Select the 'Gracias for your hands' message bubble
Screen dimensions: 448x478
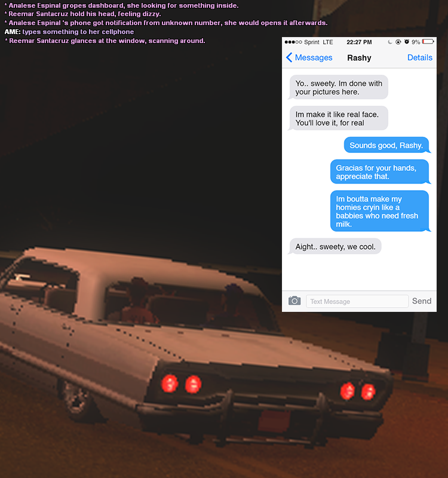pyautogui.click(x=381, y=171)
